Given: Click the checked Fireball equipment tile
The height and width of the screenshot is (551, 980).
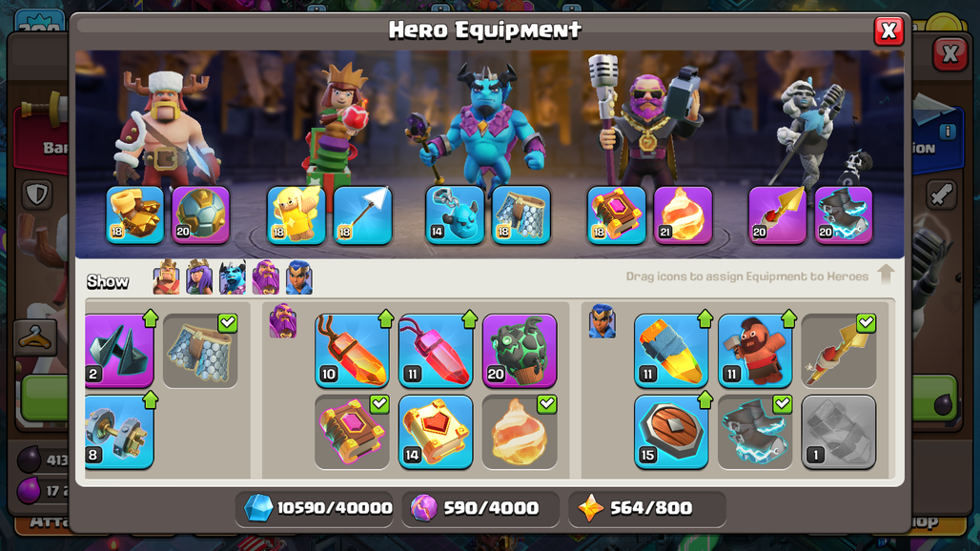Looking at the screenshot, I should click(520, 432).
